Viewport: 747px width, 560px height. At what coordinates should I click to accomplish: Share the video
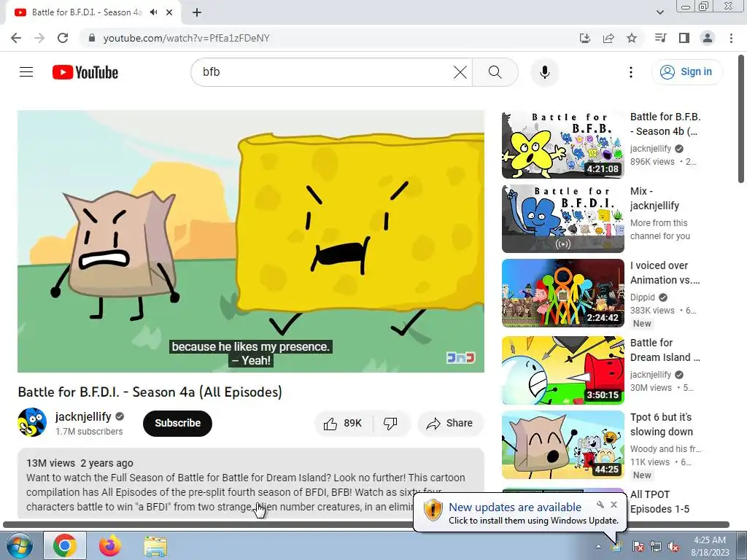(450, 424)
